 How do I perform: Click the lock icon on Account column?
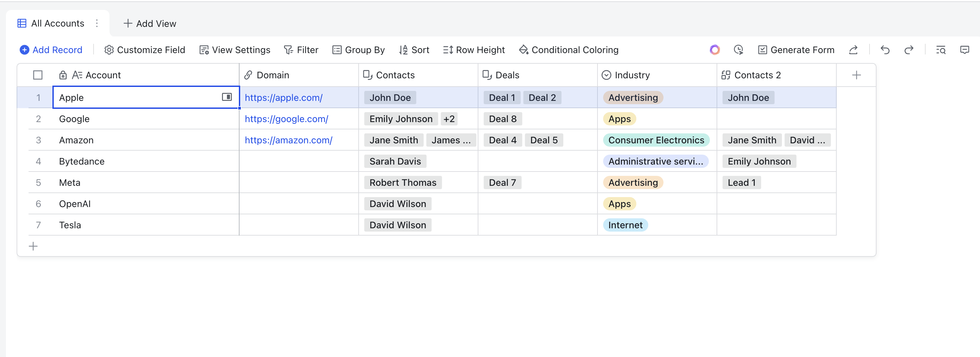(63, 75)
